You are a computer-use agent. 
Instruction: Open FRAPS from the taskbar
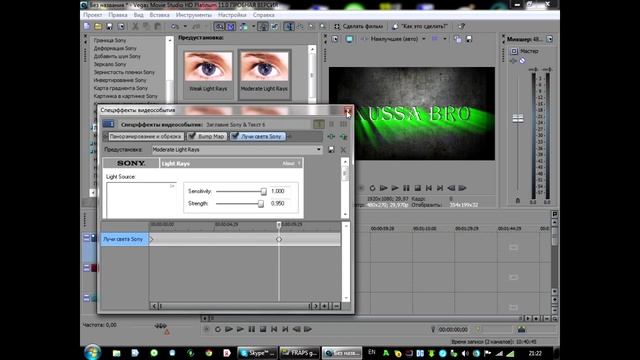300,353
